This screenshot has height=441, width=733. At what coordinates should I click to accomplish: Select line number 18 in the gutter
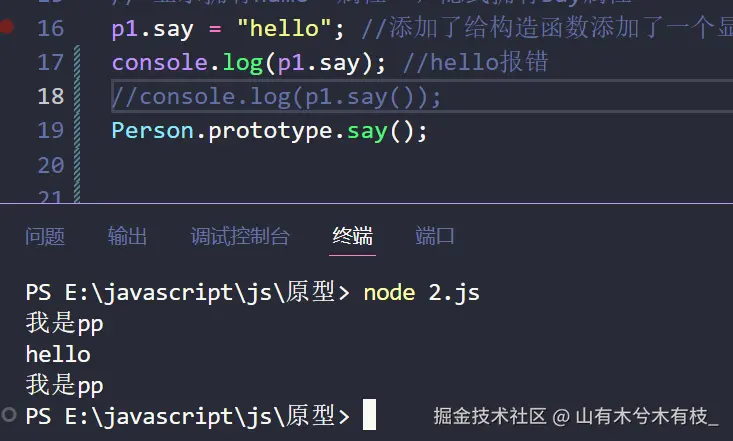pos(50,96)
